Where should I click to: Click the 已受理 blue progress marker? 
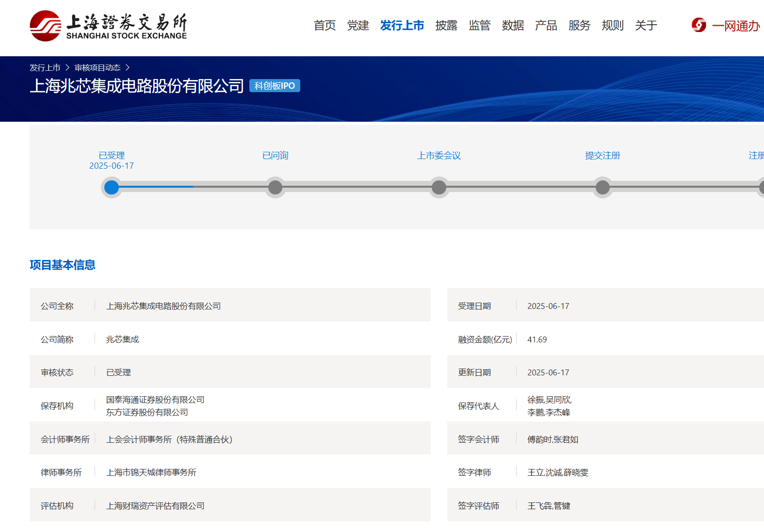coord(112,187)
